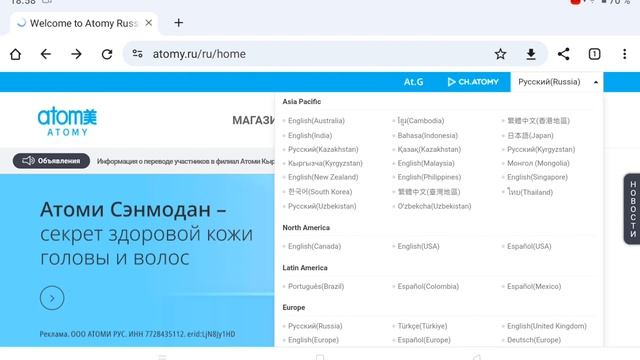Collapse the Русский(Russia) language dropdown
The image size is (640, 360).
coord(557,82)
